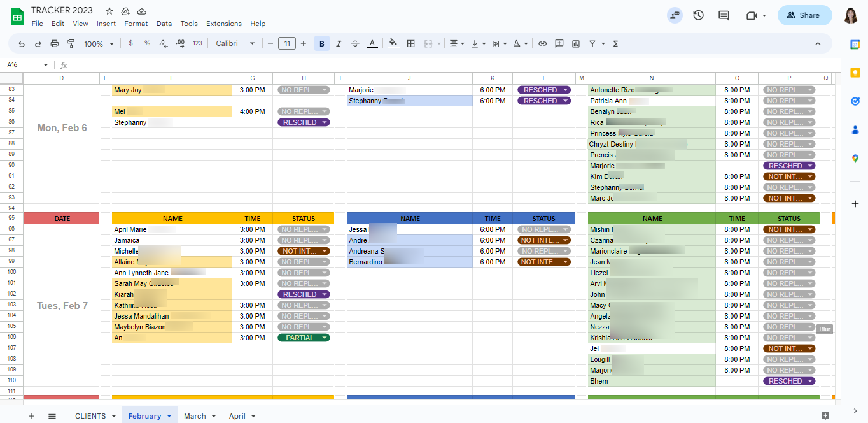The height and width of the screenshot is (423, 868).
Task: Open the video call options dropdown
Action: [x=764, y=16]
